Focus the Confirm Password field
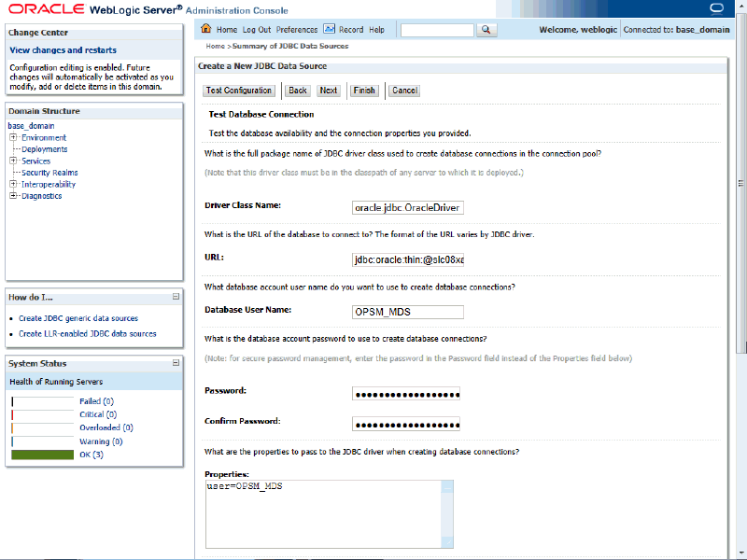The width and height of the screenshot is (747, 560). (406, 424)
